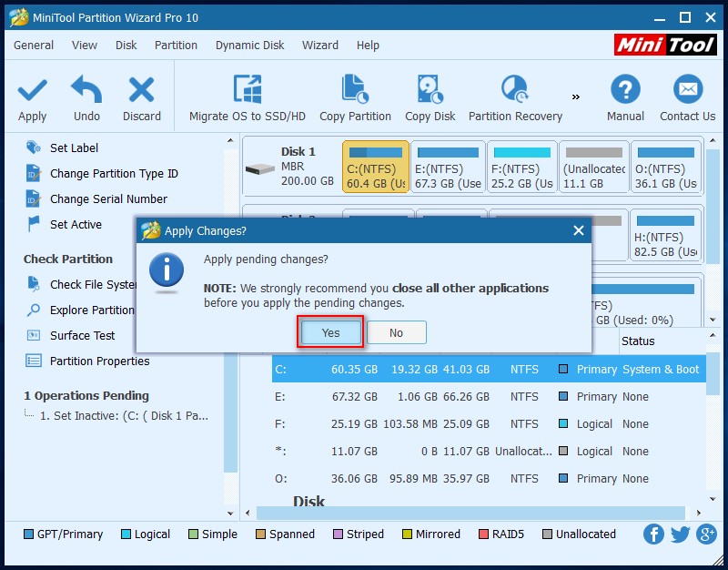
Task: Open the Disk menu
Action: tap(125, 45)
